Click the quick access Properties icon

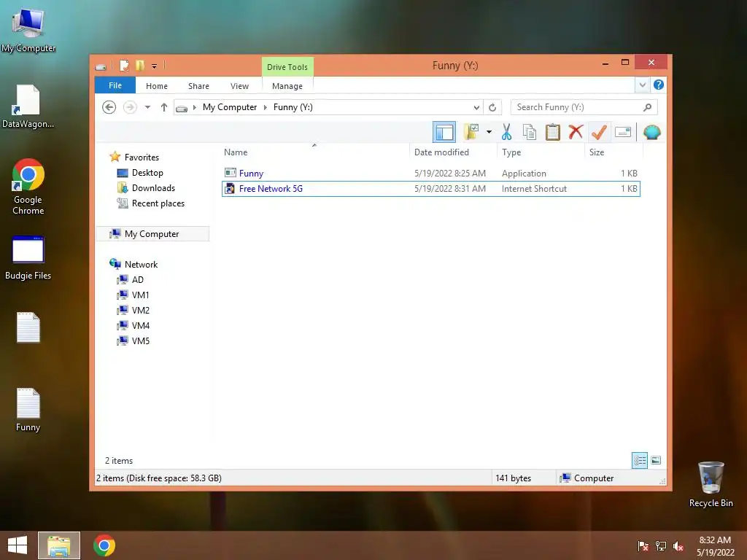point(124,66)
